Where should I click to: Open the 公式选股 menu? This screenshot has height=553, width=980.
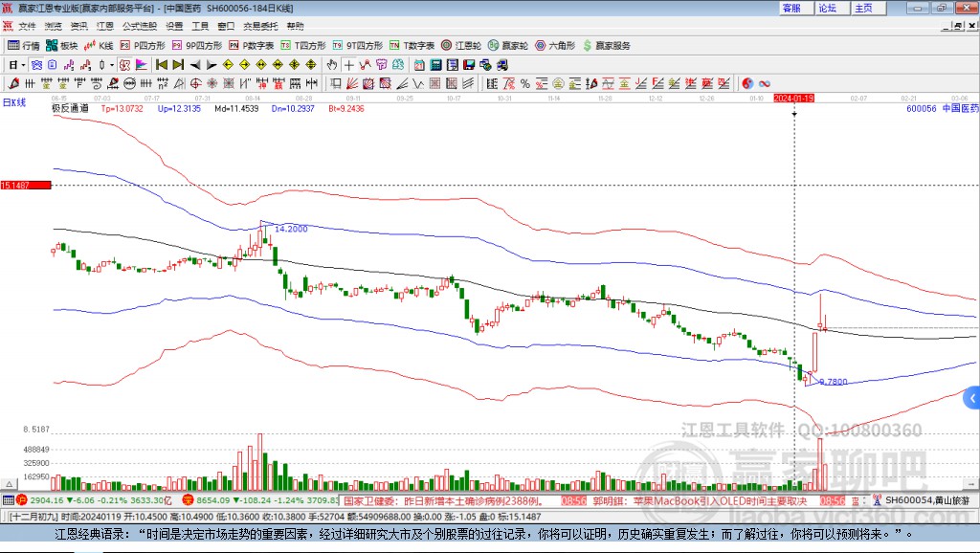pos(140,26)
